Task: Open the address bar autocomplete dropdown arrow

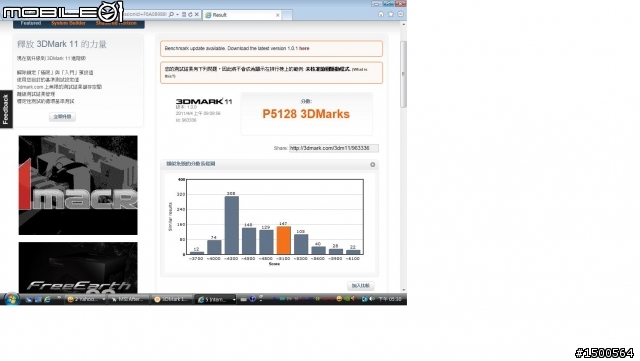Action: pyautogui.click(x=177, y=15)
